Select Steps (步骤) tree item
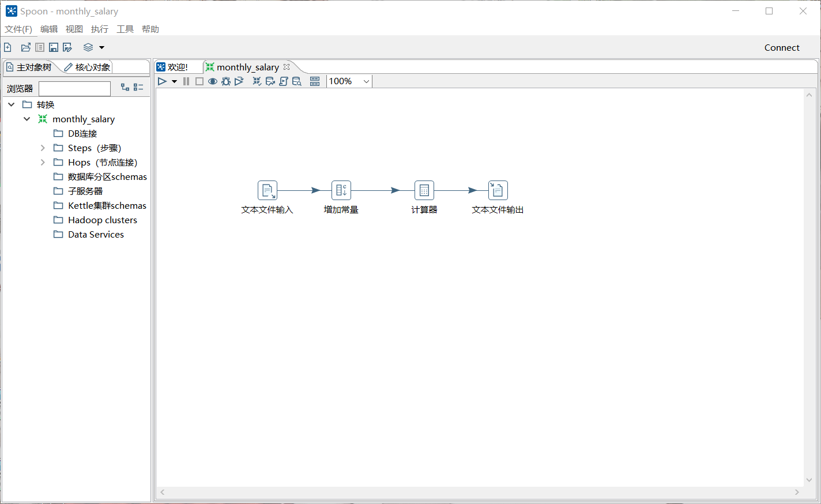The width and height of the screenshot is (821, 504). (x=95, y=148)
